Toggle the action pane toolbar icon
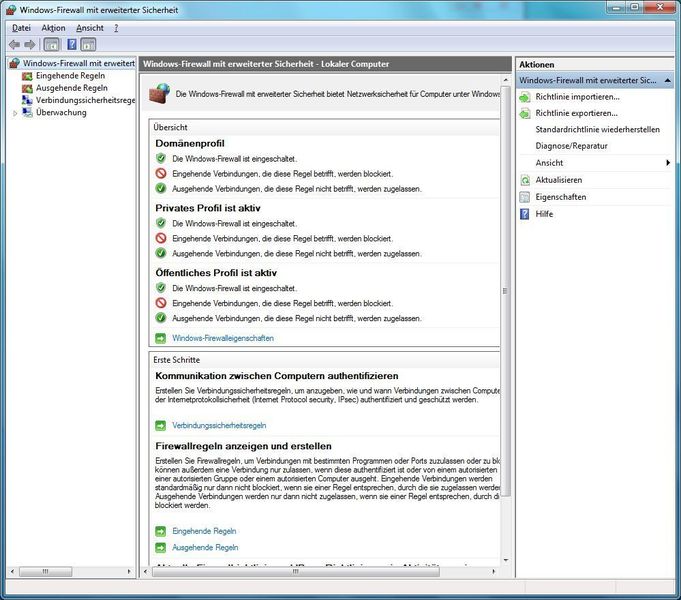Screen dimensions: 681x600 (88, 44)
